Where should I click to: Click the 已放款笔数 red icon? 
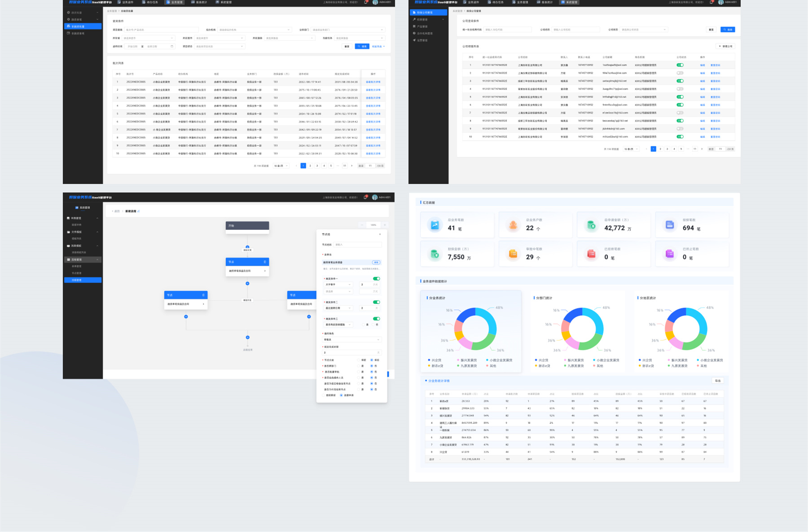pyautogui.click(x=591, y=254)
